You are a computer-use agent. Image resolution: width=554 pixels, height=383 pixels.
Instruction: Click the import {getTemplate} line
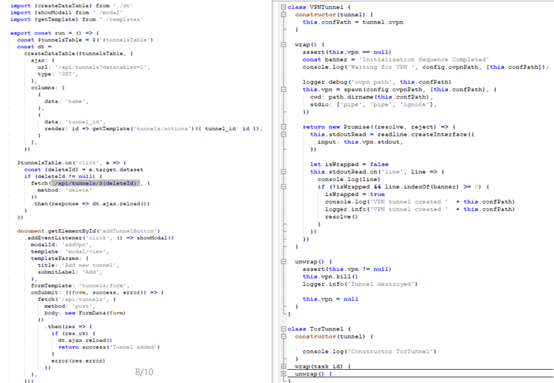(77, 19)
